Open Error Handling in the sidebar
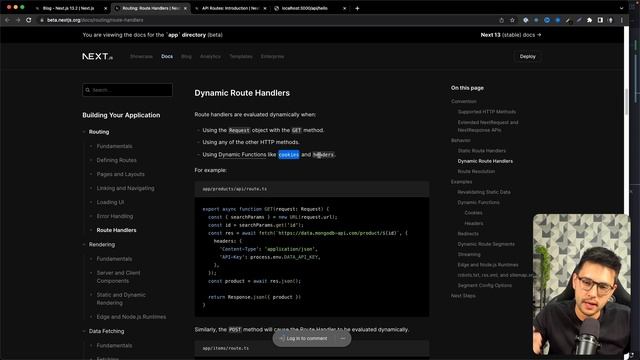Screen dimensions: 640x360 tap(115, 216)
